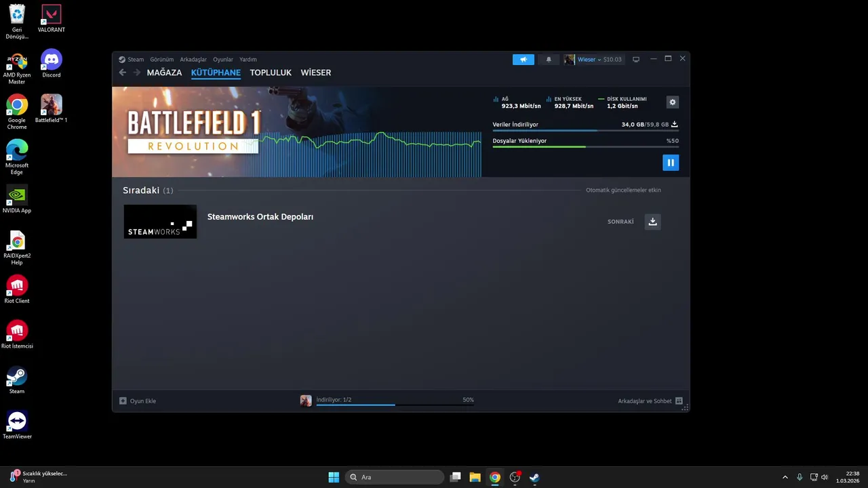
Task: Click the game icon beside İndiriliyor
Action: coord(306,401)
